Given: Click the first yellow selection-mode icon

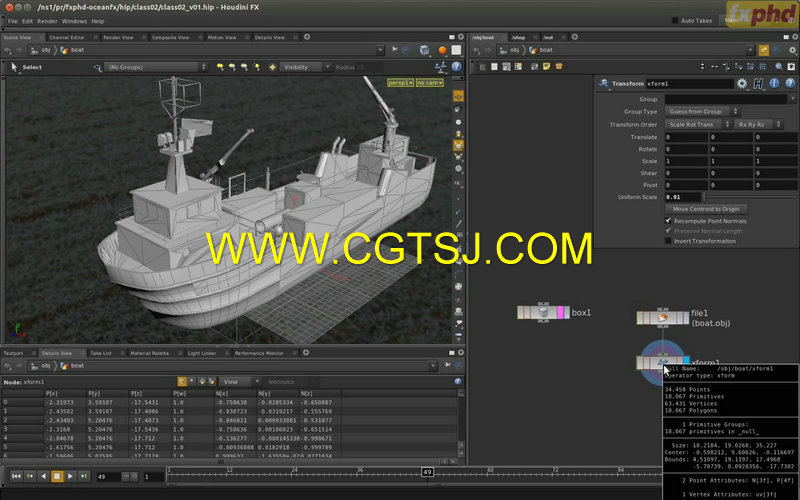Looking at the screenshot, I should pos(220,67).
